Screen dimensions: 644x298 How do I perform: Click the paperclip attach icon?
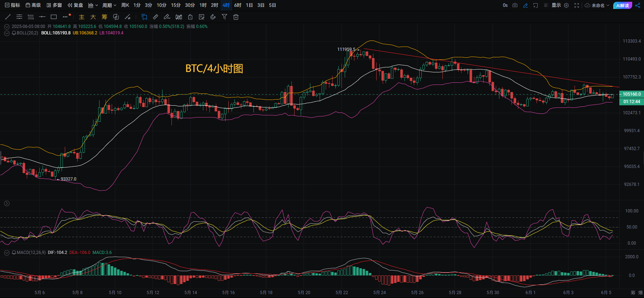tap(213, 17)
